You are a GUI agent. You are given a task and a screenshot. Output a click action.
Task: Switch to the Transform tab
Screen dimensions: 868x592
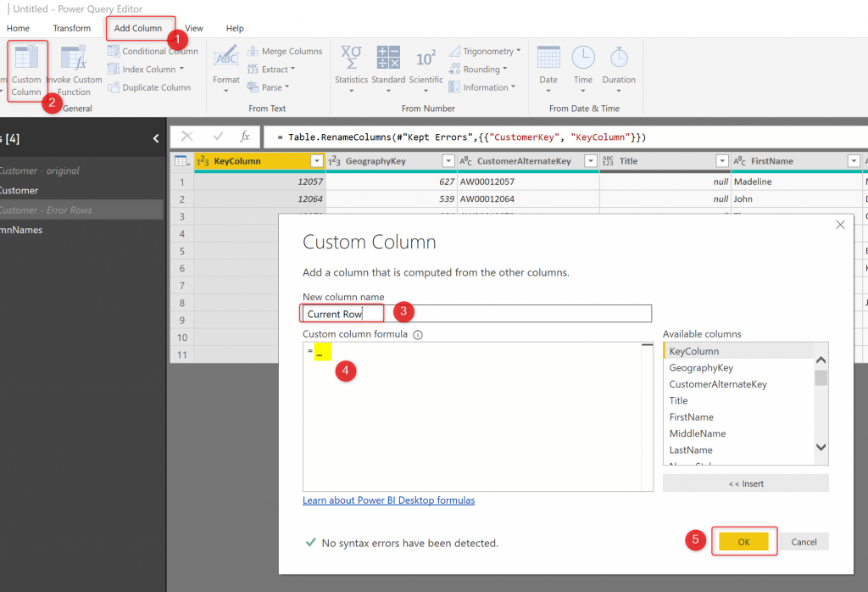(71, 28)
